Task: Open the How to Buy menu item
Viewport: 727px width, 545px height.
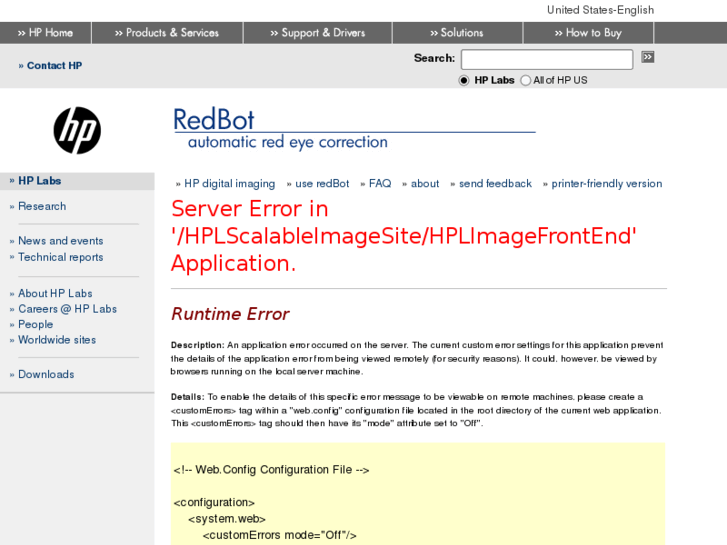Action: [588, 33]
